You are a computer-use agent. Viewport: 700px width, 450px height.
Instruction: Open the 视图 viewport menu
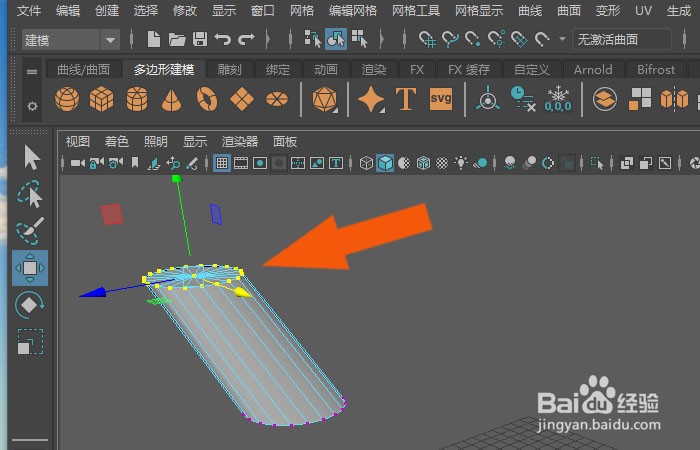[78, 142]
